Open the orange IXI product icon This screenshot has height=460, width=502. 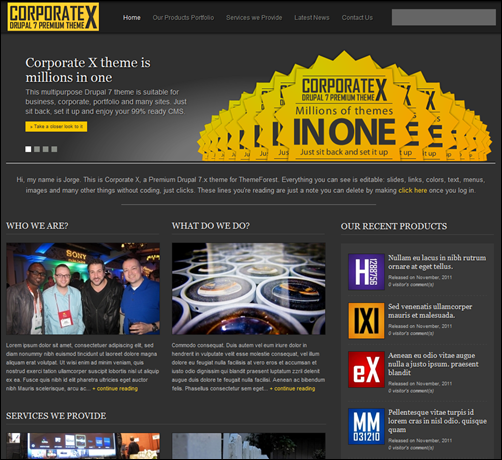[x=366, y=320]
